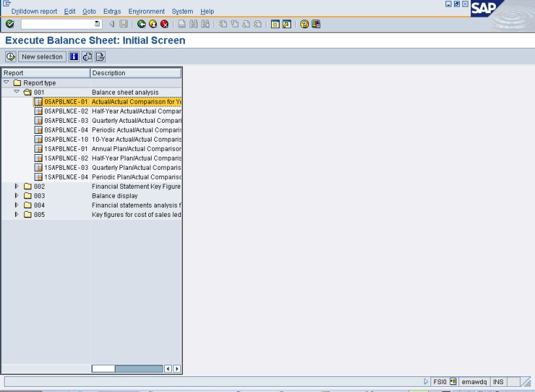Select report 0SAPBLNCE-10 10-Year comparison
Screen dimensions: 535x392
tap(65, 139)
